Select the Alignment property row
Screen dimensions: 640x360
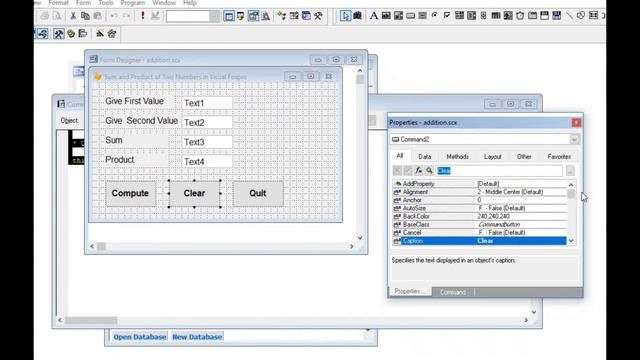(x=480, y=192)
